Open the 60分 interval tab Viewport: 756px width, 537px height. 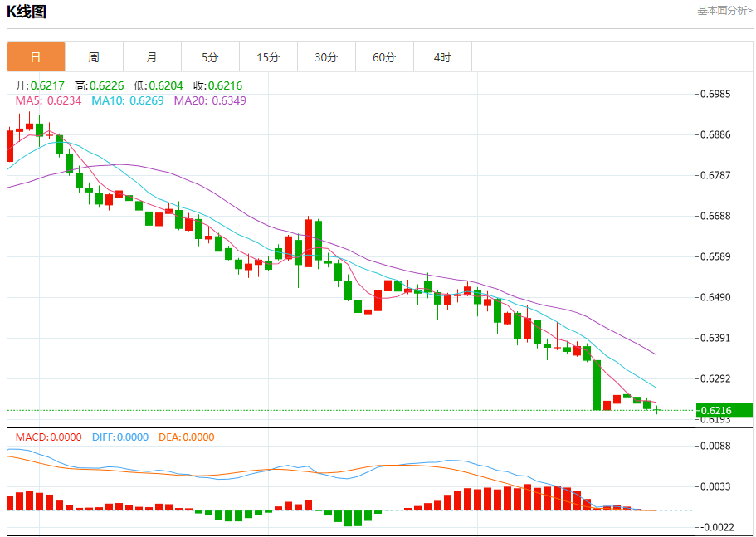(x=384, y=57)
